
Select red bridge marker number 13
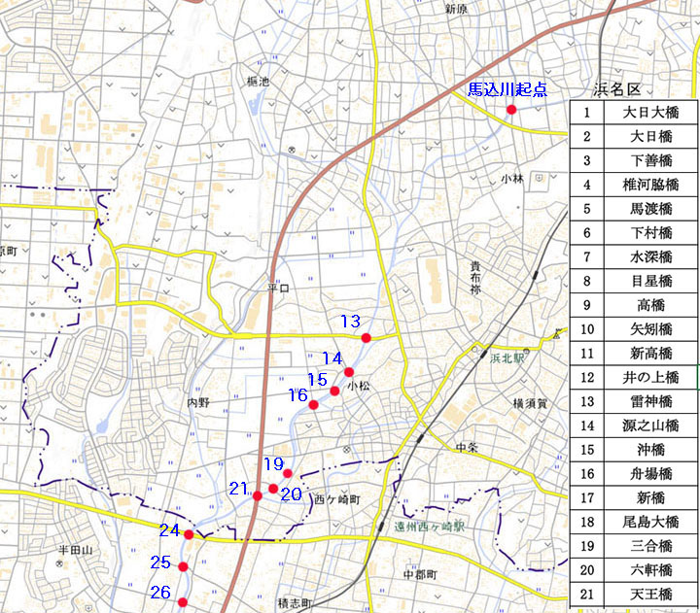click(x=366, y=337)
